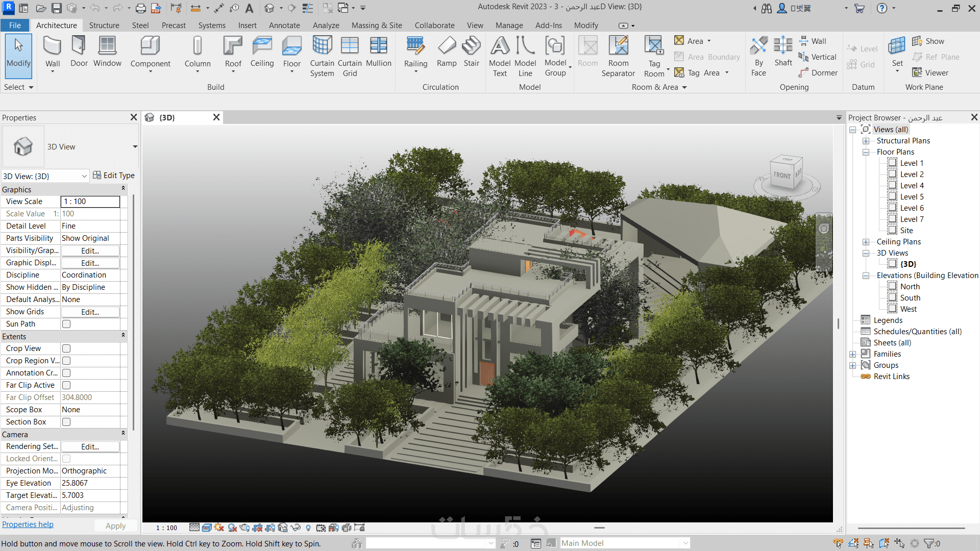Open the Properties help link
This screenshot has width=980, height=551.
[28, 524]
